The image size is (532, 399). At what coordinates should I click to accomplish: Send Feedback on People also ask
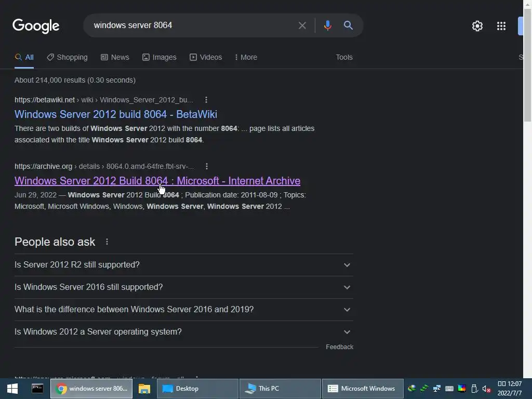click(x=339, y=347)
